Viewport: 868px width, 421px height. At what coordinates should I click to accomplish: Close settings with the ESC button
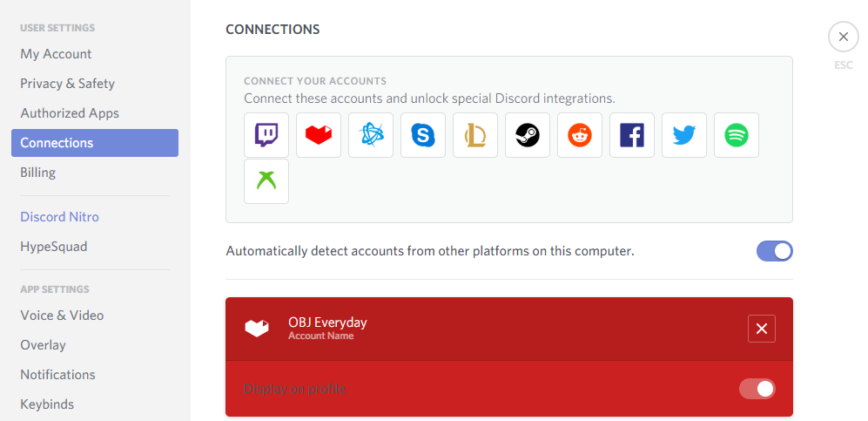tap(843, 37)
